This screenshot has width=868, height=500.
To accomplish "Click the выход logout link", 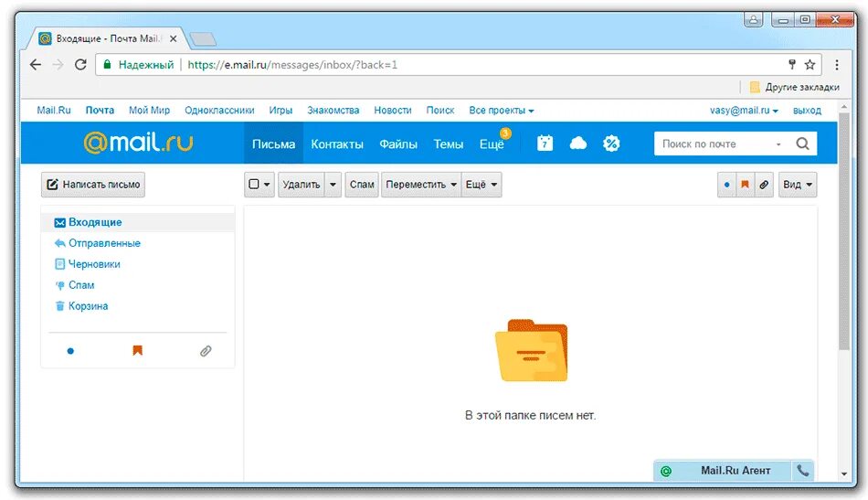I will coord(807,111).
